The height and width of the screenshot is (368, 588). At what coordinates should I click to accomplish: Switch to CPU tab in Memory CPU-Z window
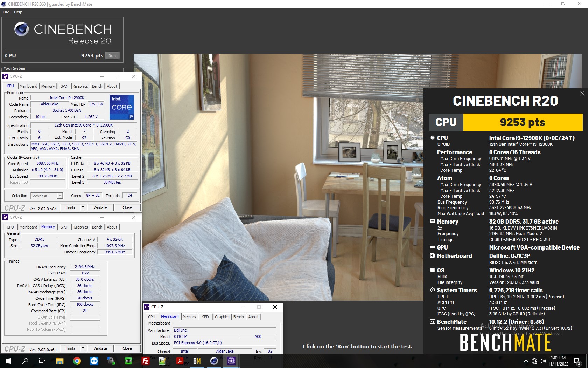tap(10, 227)
